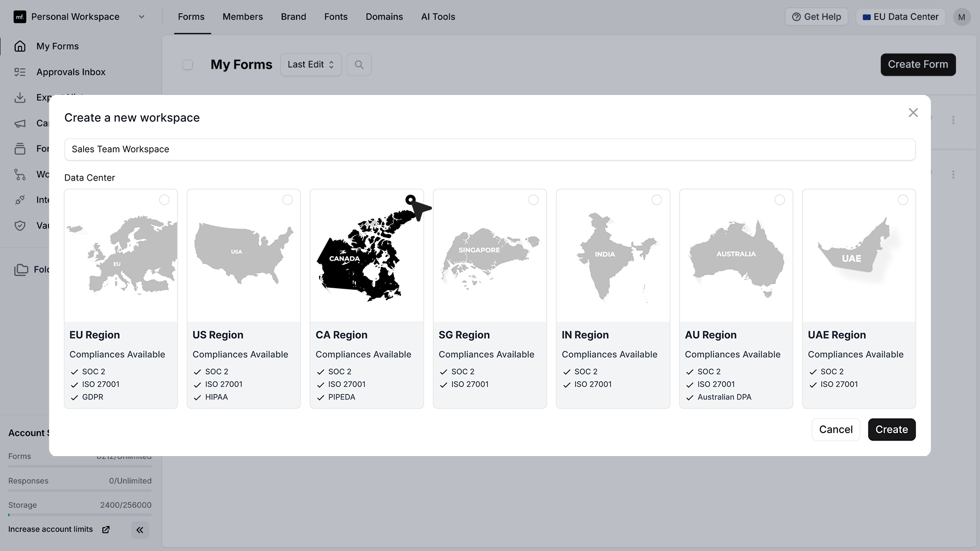Select the AU Region radio button

coord(780,200)
